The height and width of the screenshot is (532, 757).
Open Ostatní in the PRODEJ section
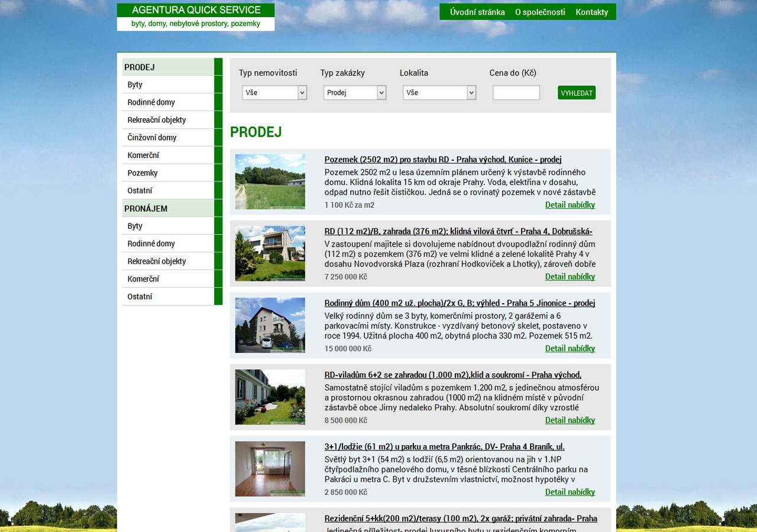[x=172, y=190]
